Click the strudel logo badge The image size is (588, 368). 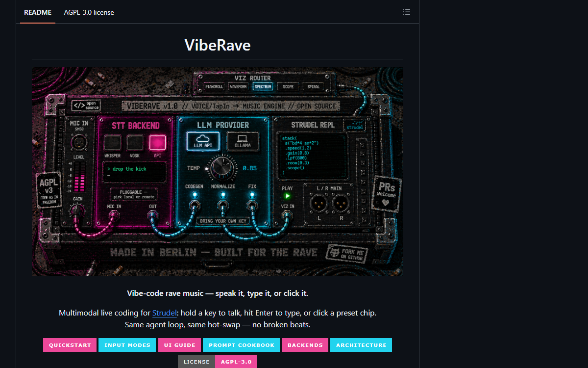pos(355,126)
